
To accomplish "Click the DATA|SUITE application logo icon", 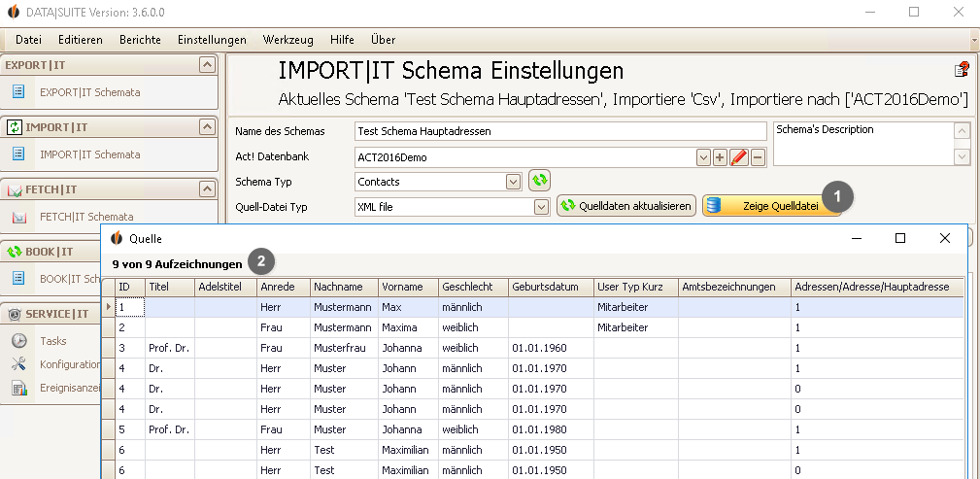I will (x=13, y=12).
